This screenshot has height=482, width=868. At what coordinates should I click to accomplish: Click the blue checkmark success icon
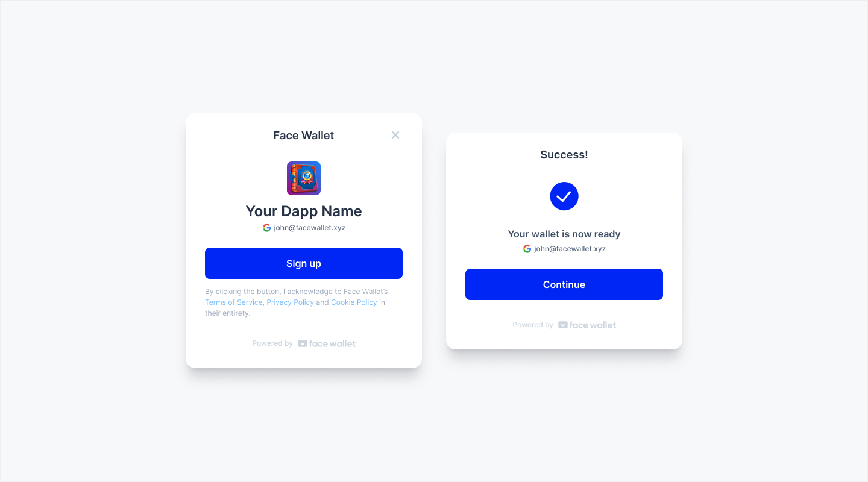point(564,196)
